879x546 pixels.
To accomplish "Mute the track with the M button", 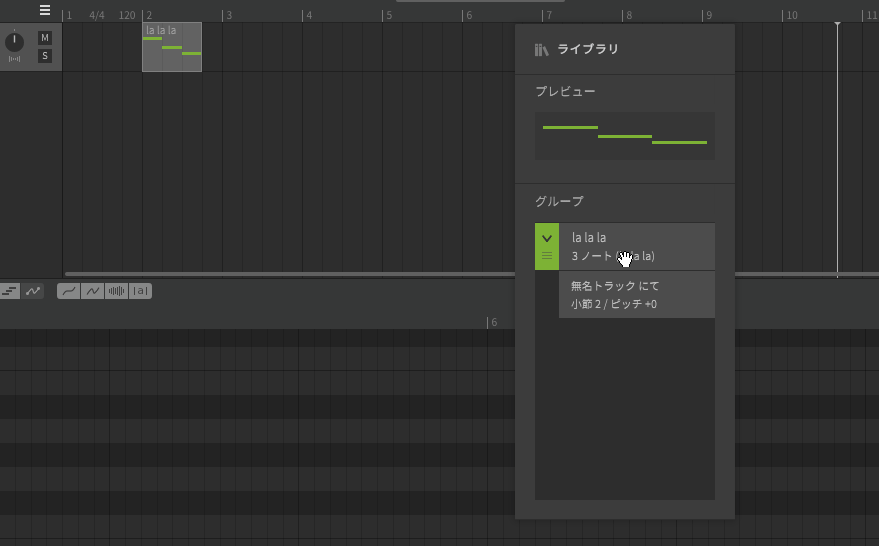I will click(x=44, y=38).
